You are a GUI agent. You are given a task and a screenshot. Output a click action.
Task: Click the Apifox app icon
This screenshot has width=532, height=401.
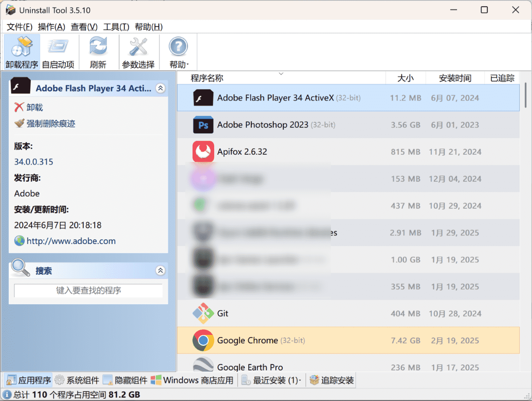[203, 151]
